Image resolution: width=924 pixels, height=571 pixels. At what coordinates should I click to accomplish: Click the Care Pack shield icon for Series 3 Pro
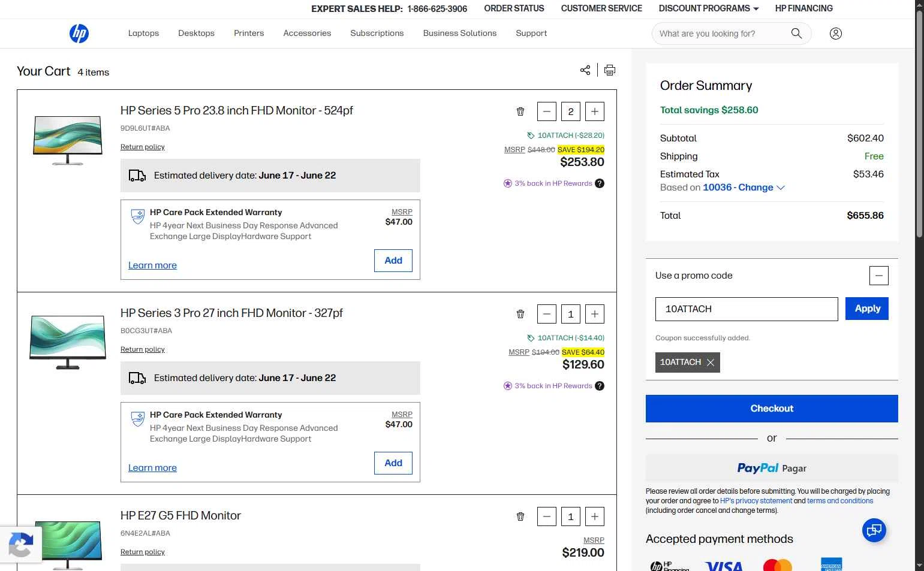pos(138,419)
